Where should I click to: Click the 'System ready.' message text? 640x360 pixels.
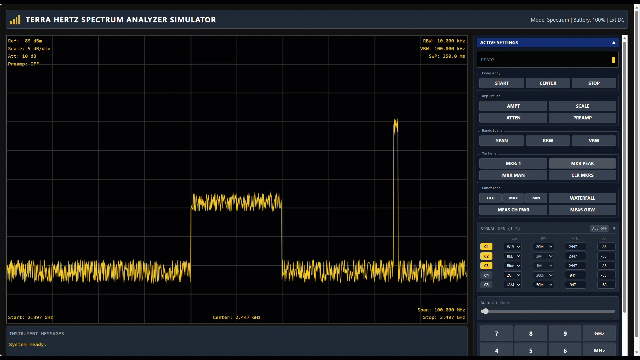coord(27,344)
